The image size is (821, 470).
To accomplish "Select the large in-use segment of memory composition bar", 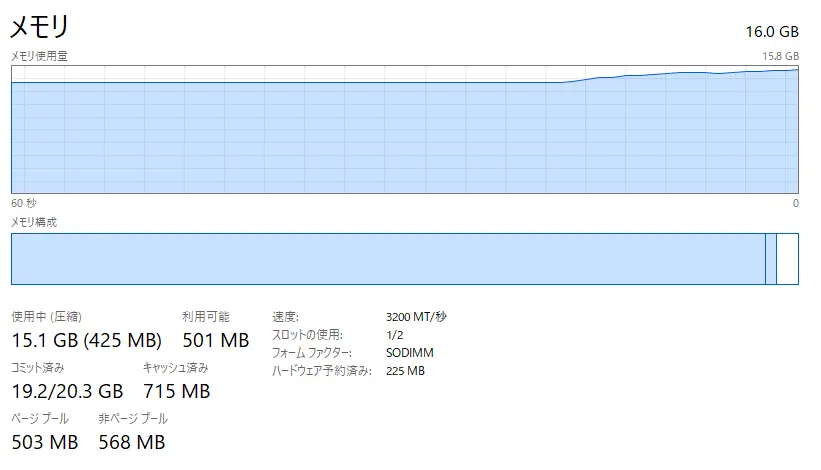I will point(385,259).
